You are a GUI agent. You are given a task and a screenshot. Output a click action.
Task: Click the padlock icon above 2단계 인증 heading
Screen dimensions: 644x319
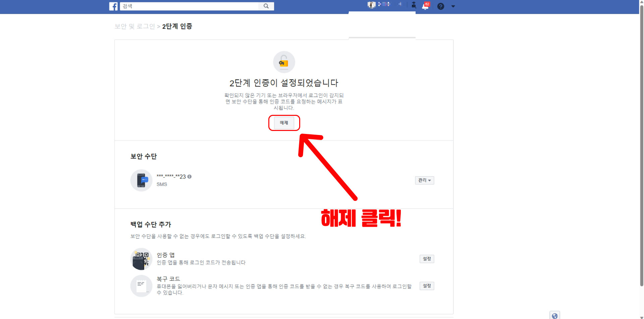284,62
